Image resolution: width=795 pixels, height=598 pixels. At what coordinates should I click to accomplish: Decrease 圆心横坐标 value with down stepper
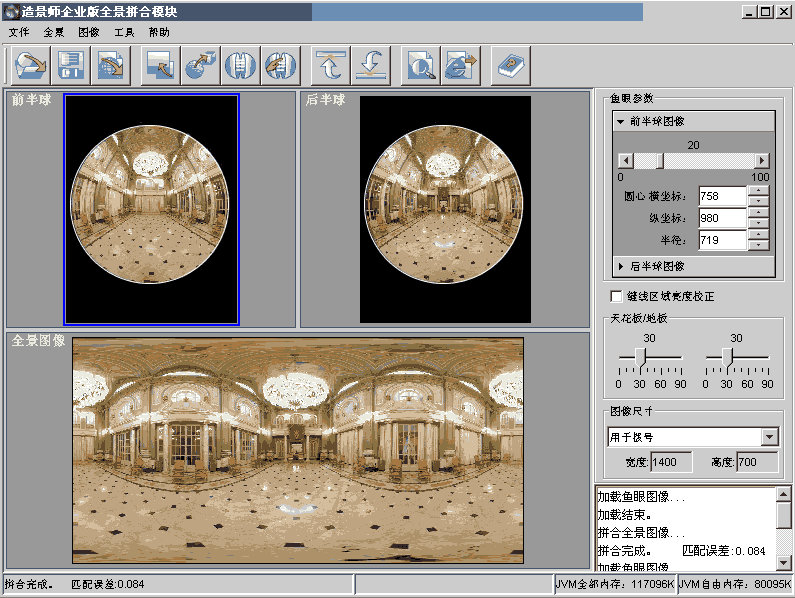[758, 201]
